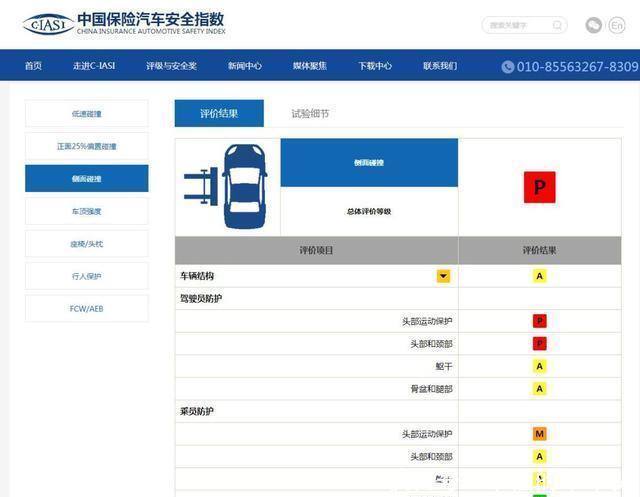Click the A badge for driver 骨盆和腿部
Viewport: 640px width, 497px height.
pos(540,388)
